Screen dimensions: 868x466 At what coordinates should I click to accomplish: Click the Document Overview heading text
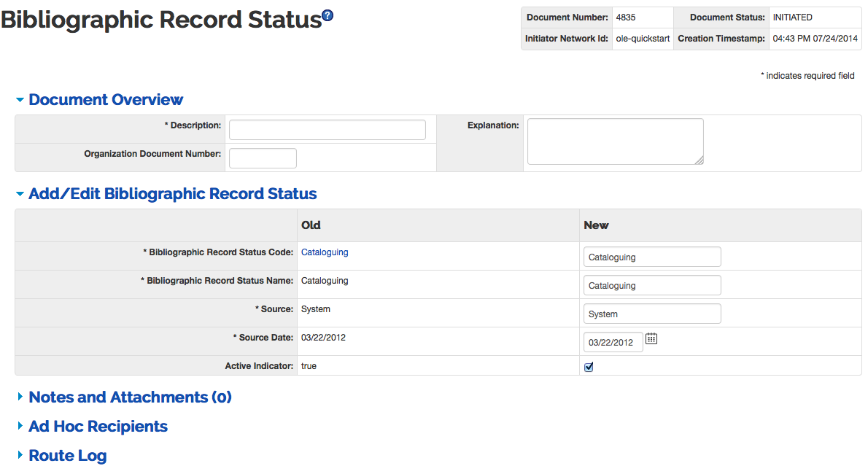106,100
